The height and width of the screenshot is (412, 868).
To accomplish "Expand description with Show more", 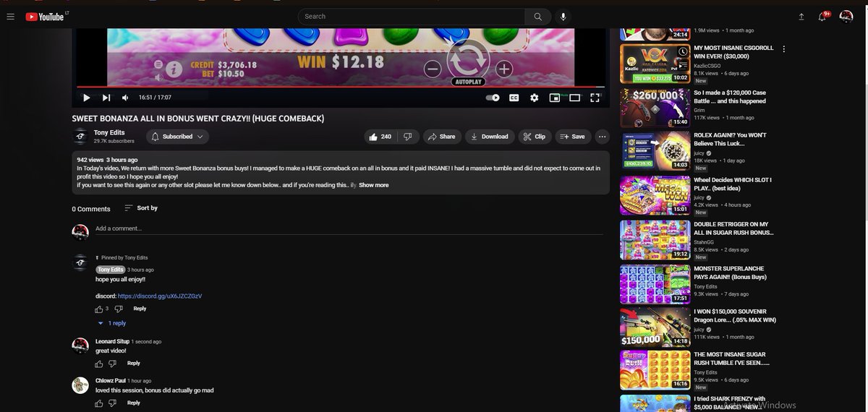I will [374, 185].
